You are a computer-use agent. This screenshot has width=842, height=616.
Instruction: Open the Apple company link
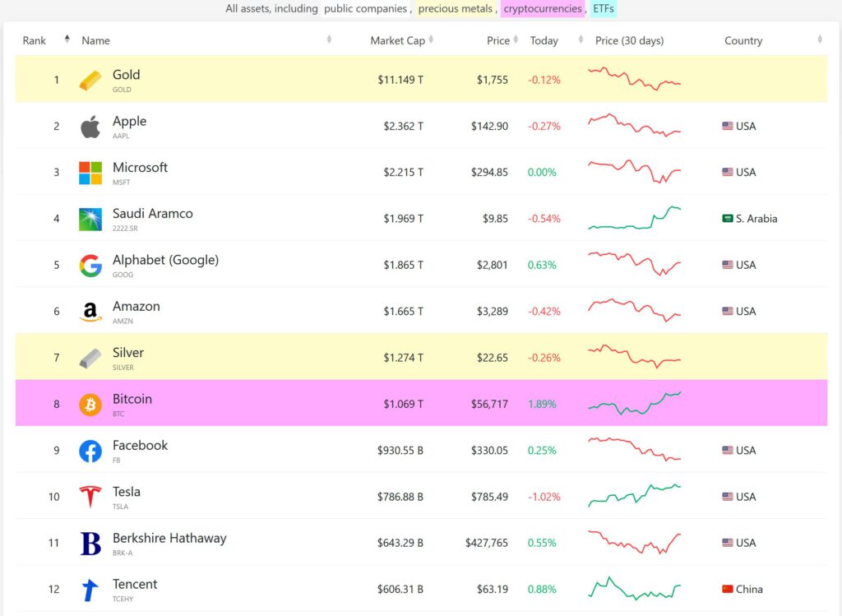point(129,121)
